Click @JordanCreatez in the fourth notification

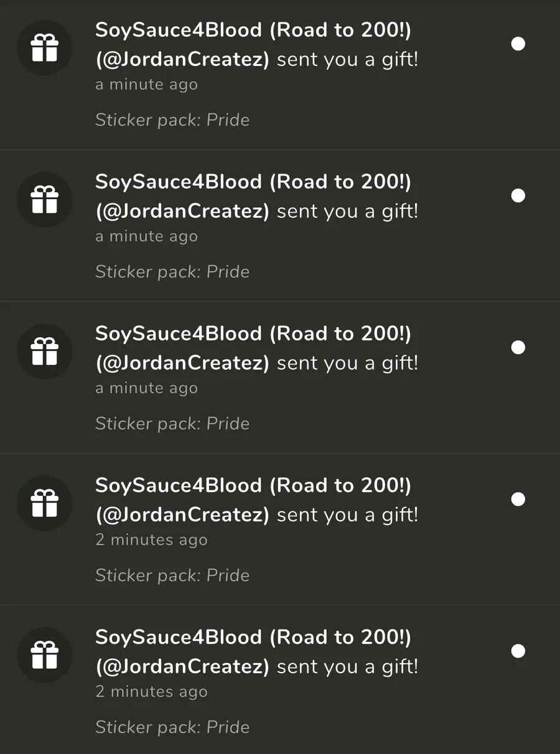pos(182,515)
